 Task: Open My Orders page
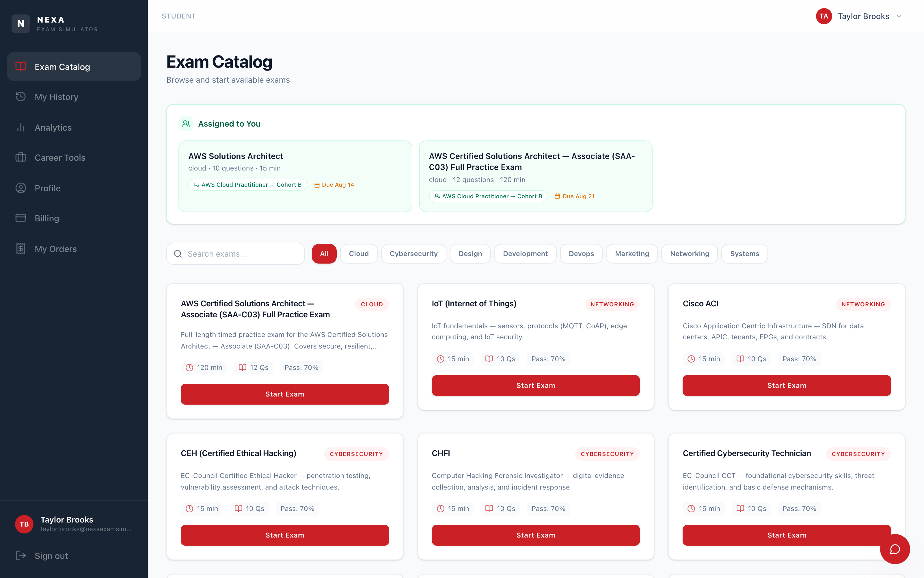[74, 249]
